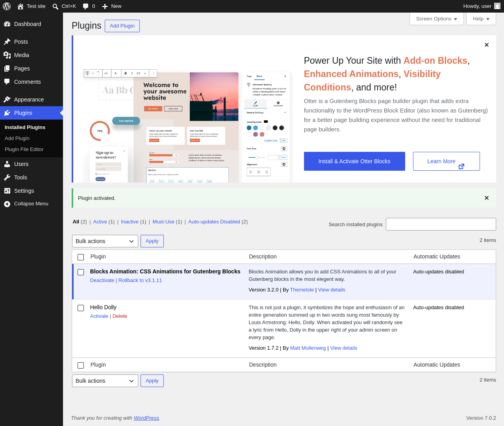Click the Otter Blocks preview image
The image size is (504, 426).
pos(187,126)
